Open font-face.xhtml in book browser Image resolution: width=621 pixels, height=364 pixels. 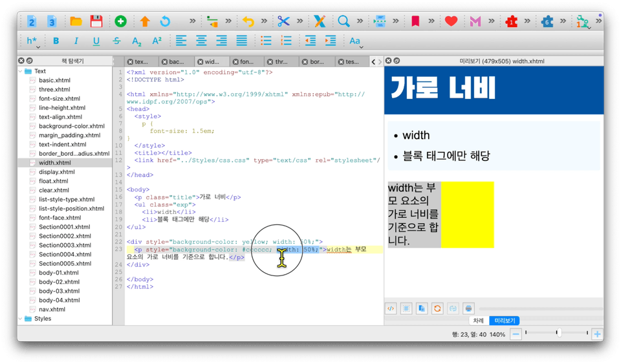[60, 218]
